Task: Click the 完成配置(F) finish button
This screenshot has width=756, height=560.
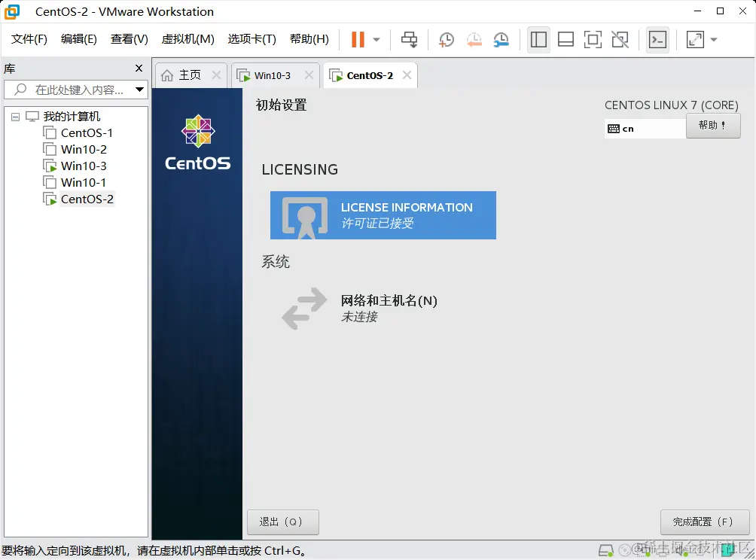Action: coord(704,522)
